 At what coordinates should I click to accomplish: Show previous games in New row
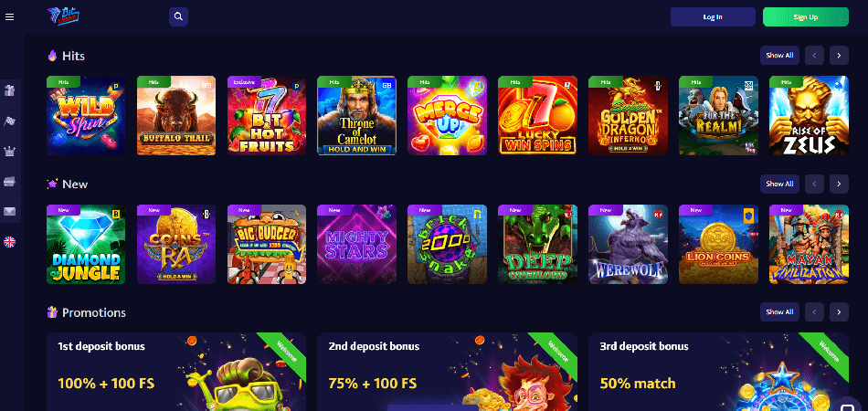click(x=814, y=184)
